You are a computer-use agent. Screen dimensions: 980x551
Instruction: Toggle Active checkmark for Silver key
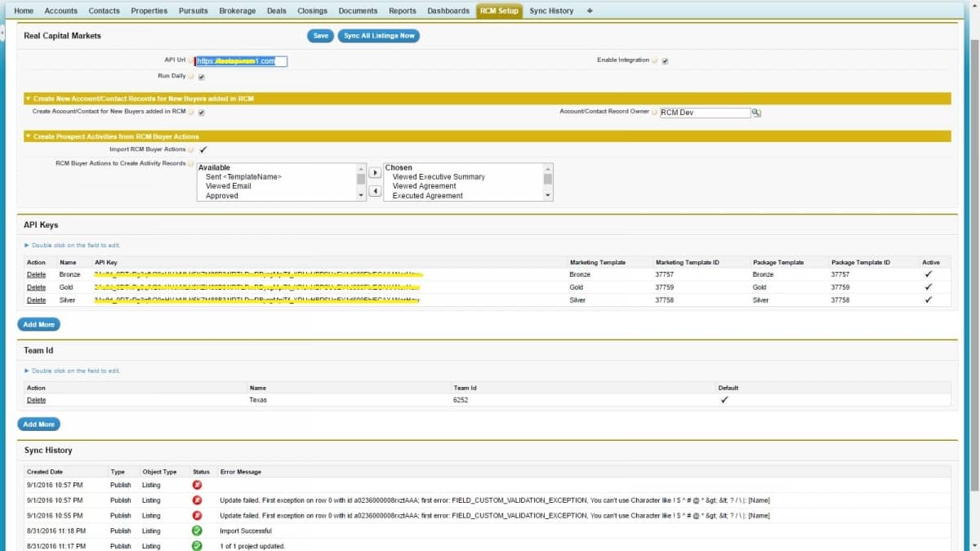(928, 300)
